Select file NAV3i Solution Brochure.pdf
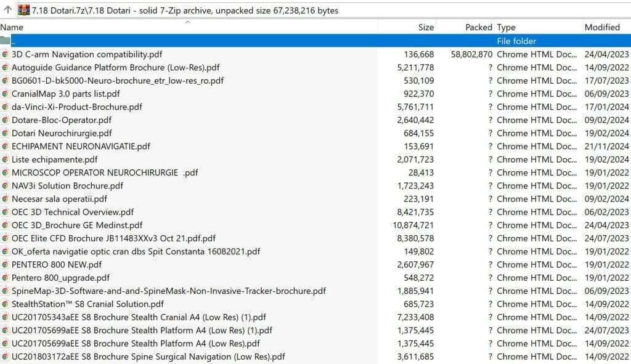This screenshot has width=631, height=364. [x=67, y=186]
